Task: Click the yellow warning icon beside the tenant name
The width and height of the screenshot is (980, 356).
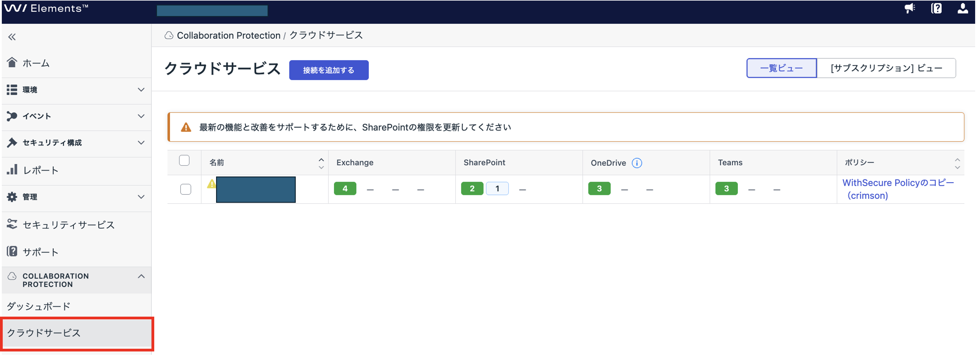Action: coord(212,184)
